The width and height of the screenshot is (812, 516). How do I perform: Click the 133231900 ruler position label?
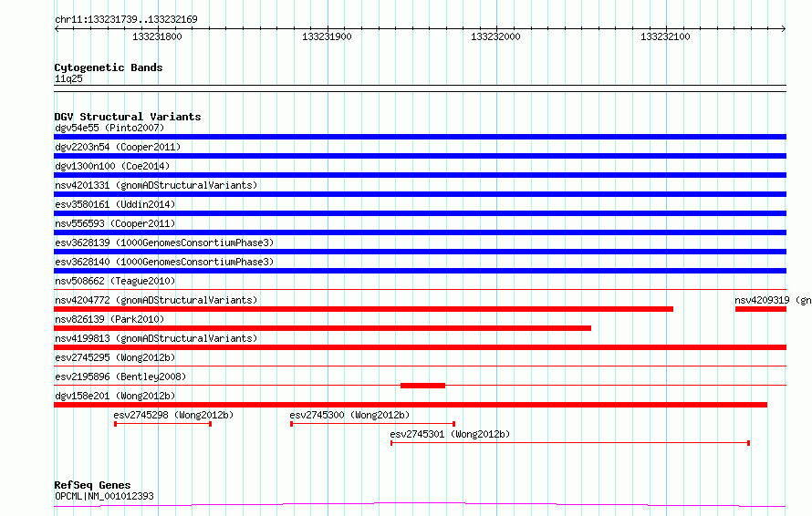pos(327,36)
